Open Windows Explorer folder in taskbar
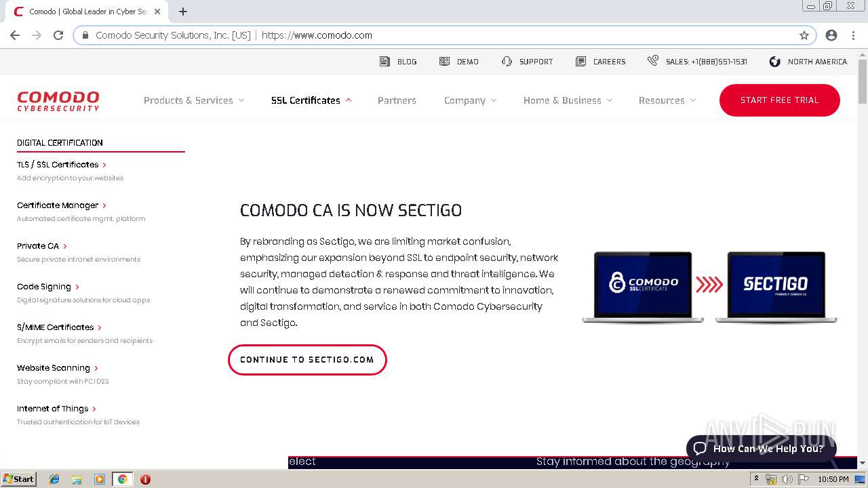 [77, 479]
